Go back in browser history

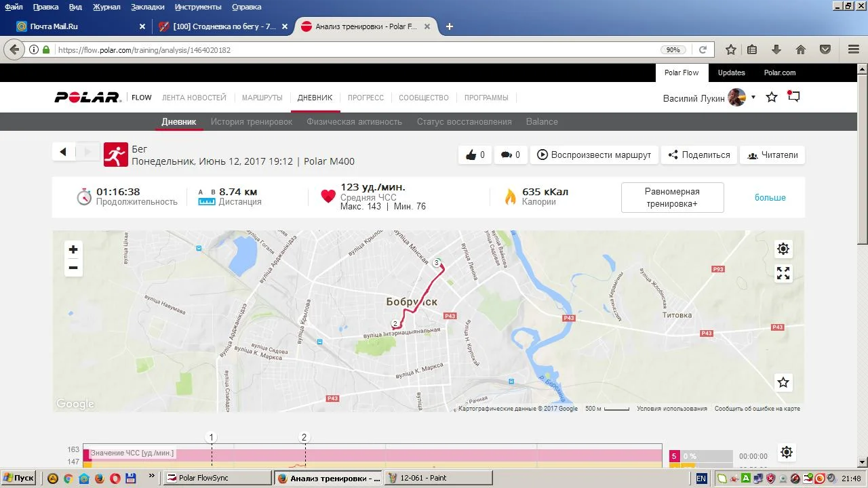pos(14,49)
